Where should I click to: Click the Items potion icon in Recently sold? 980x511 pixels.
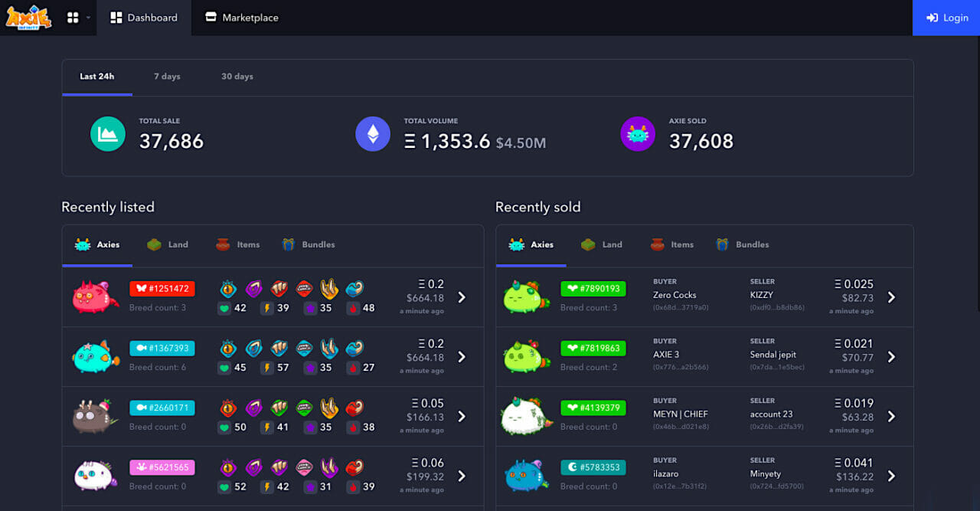click(658, 244)
